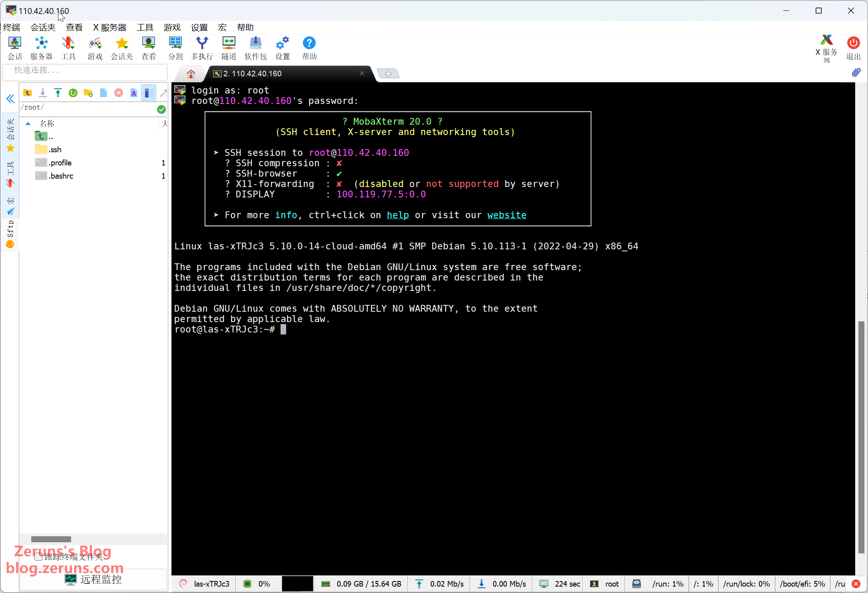The height and width of the screenshot is (593, 868).
Task: Click the 帮助 question-mark toolbar icon
Action: point(309,48)
